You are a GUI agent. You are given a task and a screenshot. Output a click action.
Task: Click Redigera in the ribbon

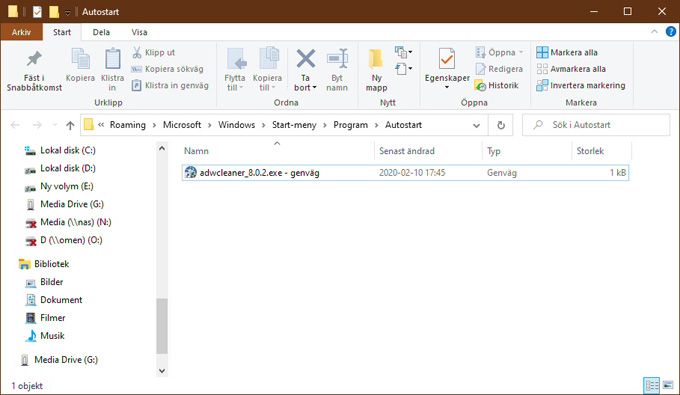(x=499, y=69)
